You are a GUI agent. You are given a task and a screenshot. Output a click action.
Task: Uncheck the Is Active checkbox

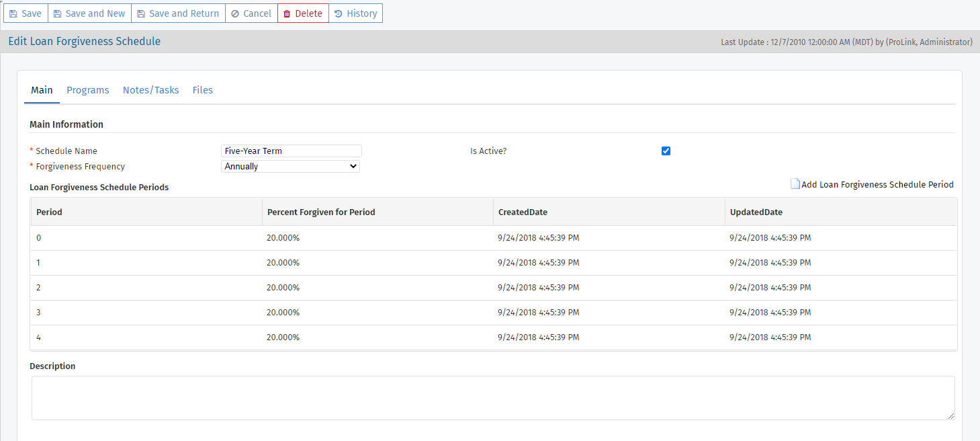tap(666, 151)
